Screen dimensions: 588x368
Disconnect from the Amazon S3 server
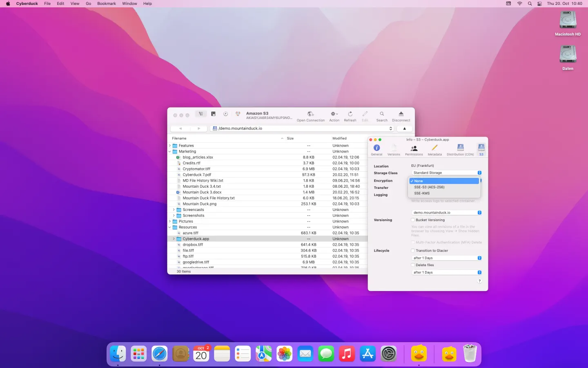[401, 114]
